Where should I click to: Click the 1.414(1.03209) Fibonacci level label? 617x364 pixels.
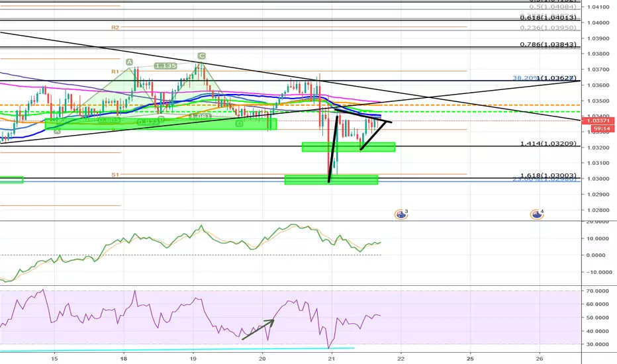click(x=548, y=143)
